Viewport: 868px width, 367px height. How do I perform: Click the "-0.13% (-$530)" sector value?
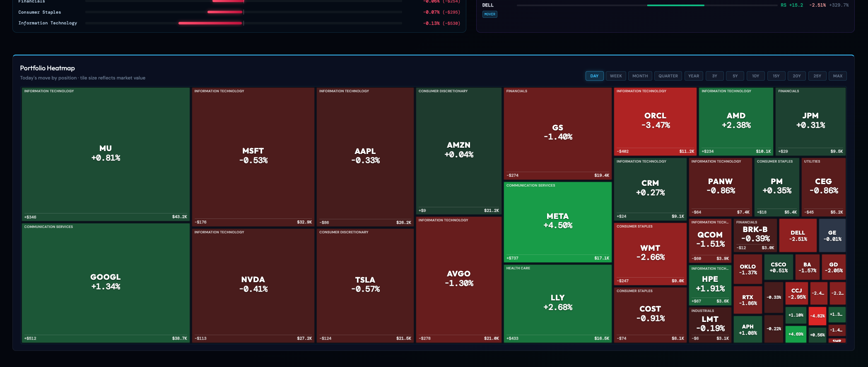point(441,23)
